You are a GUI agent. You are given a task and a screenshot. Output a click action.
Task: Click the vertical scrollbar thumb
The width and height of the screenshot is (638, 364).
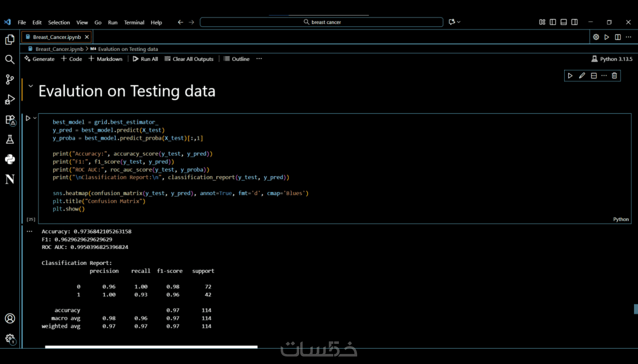click(636, 309)
